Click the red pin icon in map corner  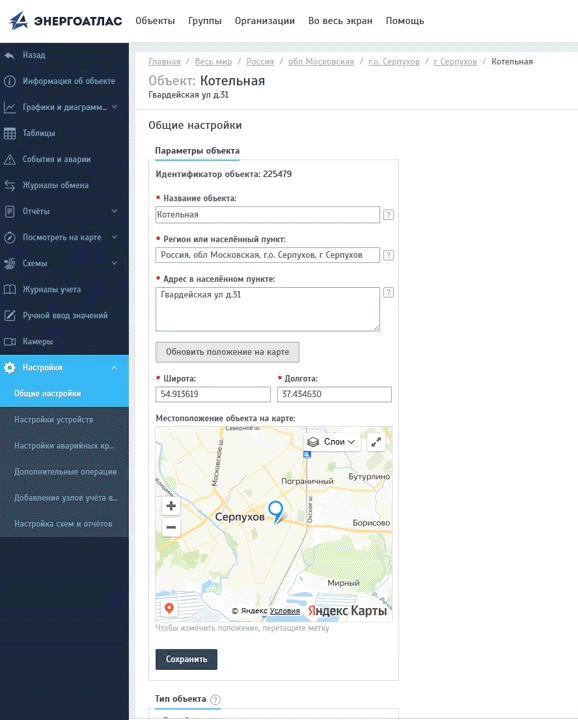(x=169, y=608)
